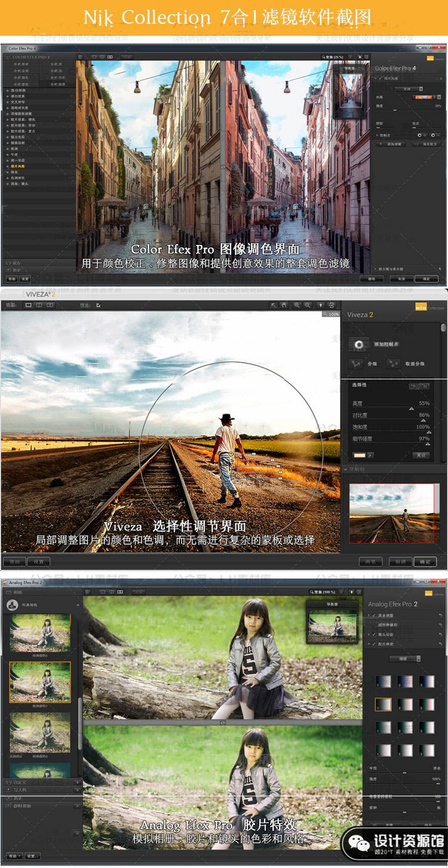Click the cream color swatch in Viveza

[359, 455]
